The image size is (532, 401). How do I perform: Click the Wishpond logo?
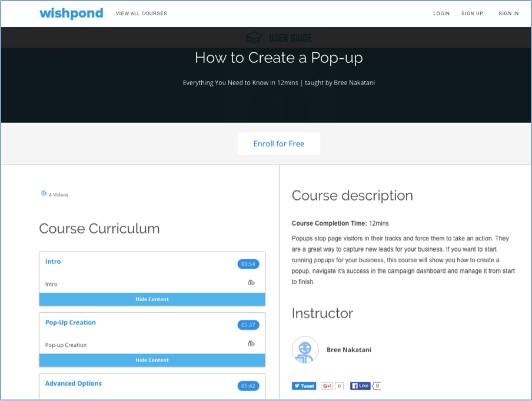point(71,13)
